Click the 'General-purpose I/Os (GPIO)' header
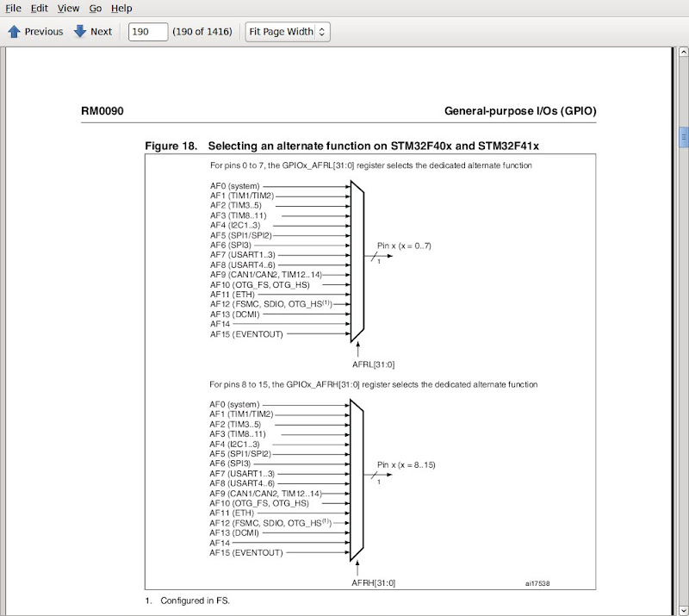The height and width of the screenshot is (616, 689). [x=520, y=111]
